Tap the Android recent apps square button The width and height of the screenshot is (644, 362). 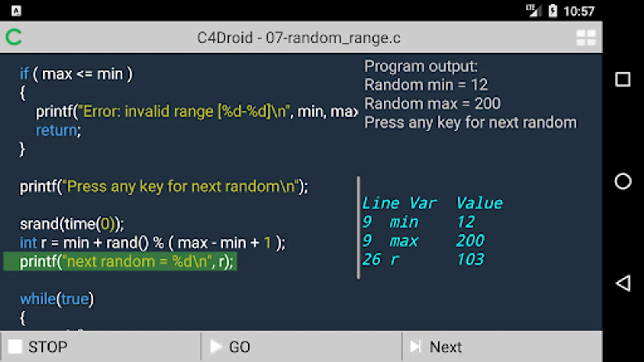tap(623, 79)
